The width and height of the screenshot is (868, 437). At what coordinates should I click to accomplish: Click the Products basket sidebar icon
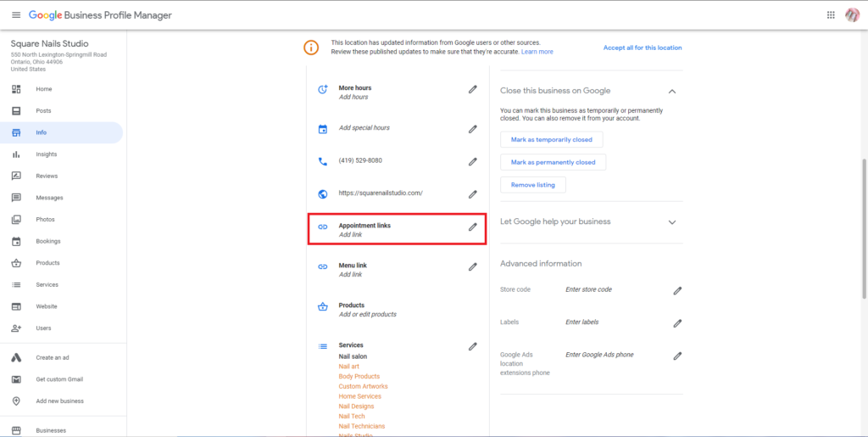(16, 263)
